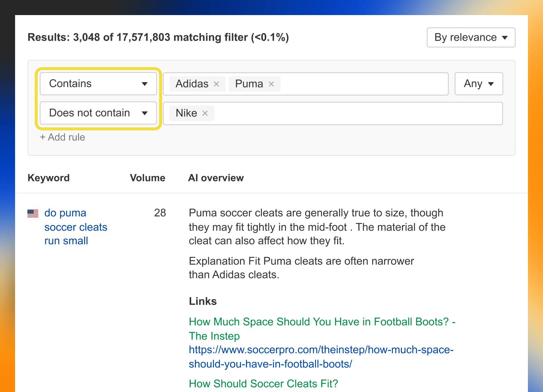Viewport: 543px width, 392px height.
Task: Open the Does not contain rule dropdown
Action: pos(98,113)
